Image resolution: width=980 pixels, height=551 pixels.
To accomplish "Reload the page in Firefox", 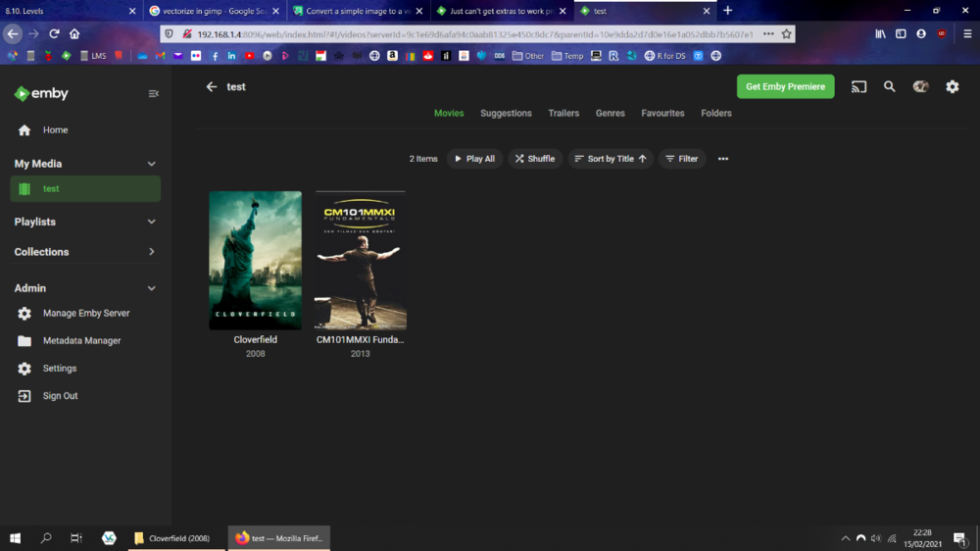I will point(54,33).
